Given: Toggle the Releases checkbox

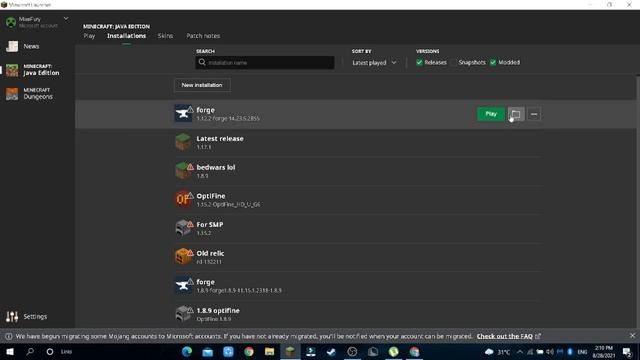Looking at the screenshot, I should [419, 62].
